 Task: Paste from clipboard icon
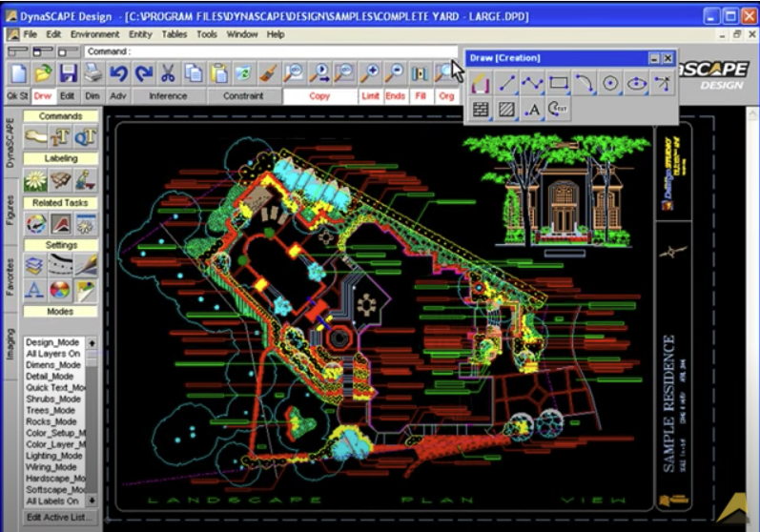pos(219,73)
